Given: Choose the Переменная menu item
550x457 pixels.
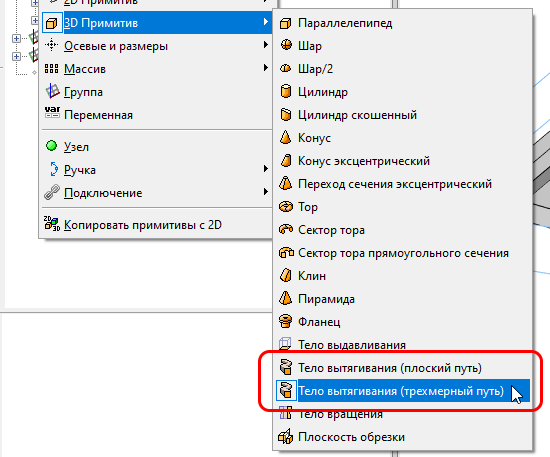Looking at the screenshot, I should pos(157,115).
